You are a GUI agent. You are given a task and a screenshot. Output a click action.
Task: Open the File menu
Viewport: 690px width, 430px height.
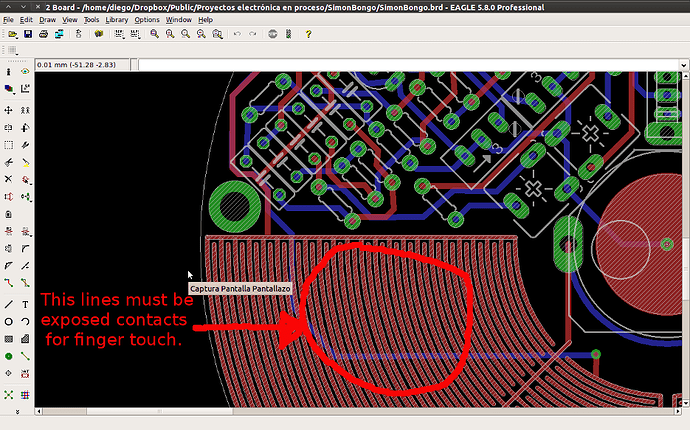(x=9, y=20)
